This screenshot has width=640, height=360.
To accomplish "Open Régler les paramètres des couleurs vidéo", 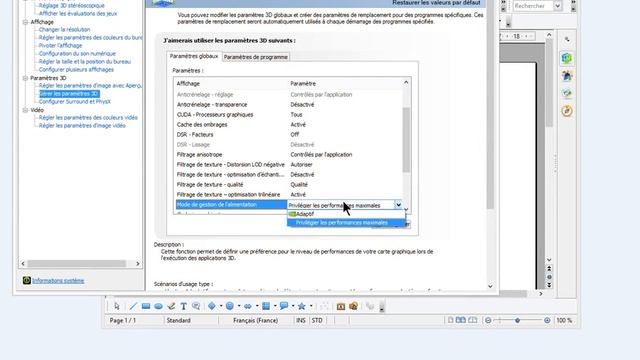I will (x=88, y=118).
